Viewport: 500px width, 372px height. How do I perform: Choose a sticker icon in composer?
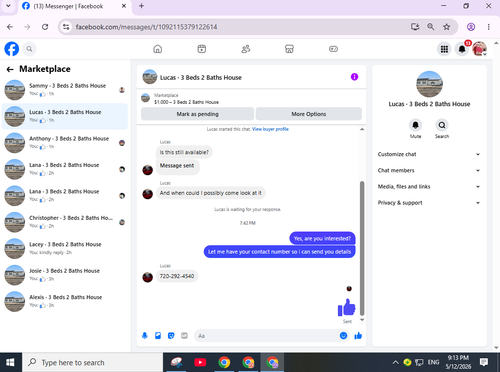[171, 336]
